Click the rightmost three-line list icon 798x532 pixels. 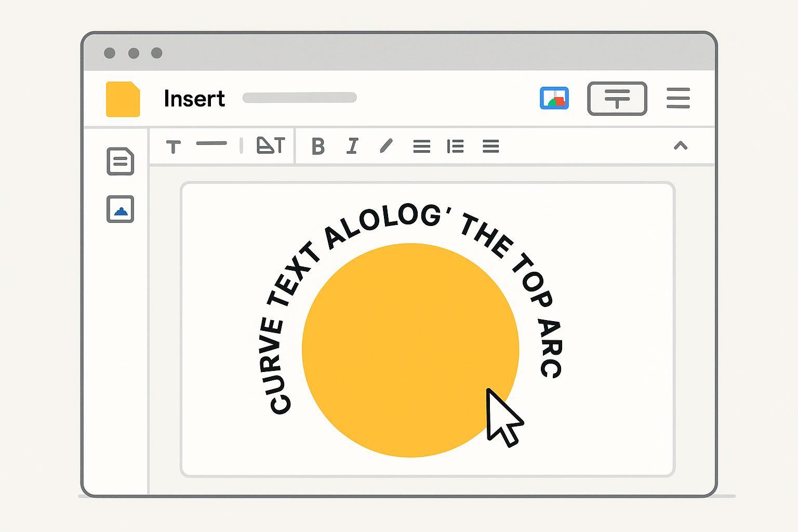coord(490,147)
